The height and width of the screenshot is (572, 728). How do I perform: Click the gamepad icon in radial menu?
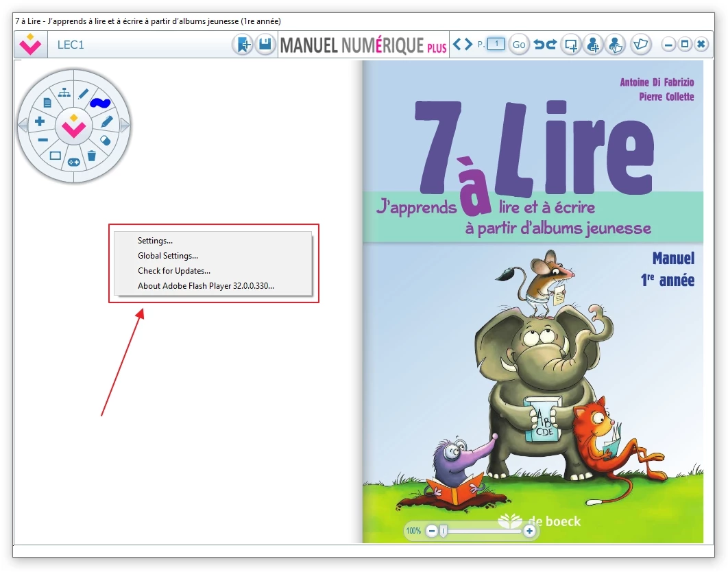[74, 162]
